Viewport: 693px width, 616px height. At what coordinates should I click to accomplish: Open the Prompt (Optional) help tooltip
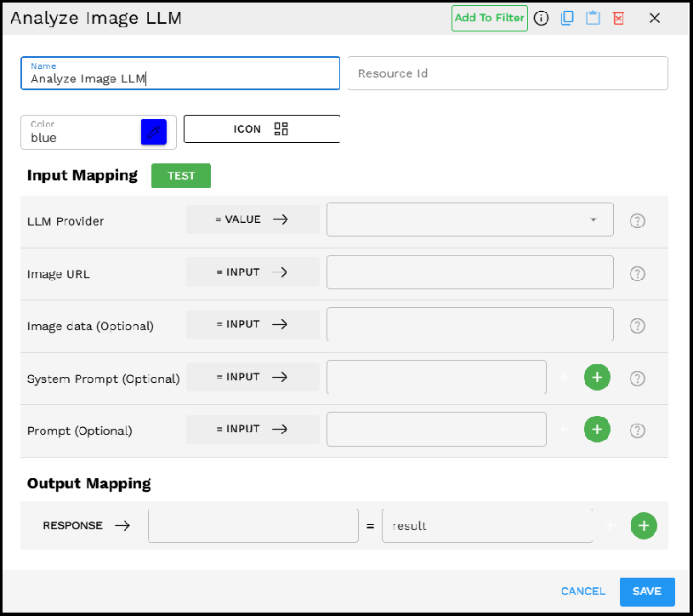click(x=637, y=430)
